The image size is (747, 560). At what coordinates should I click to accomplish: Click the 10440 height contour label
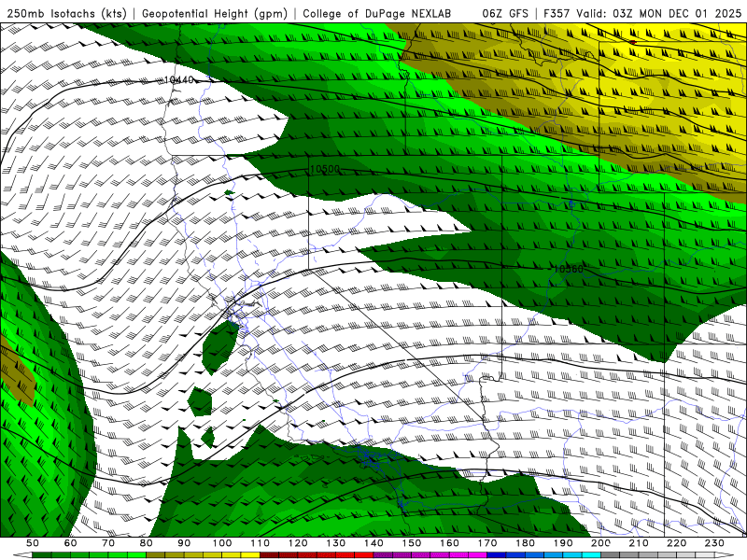(x=178, y=79)
